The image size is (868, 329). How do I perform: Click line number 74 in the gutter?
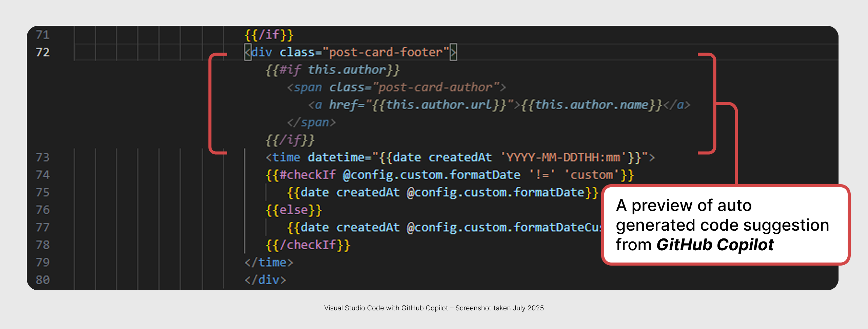tap(43, 175)
